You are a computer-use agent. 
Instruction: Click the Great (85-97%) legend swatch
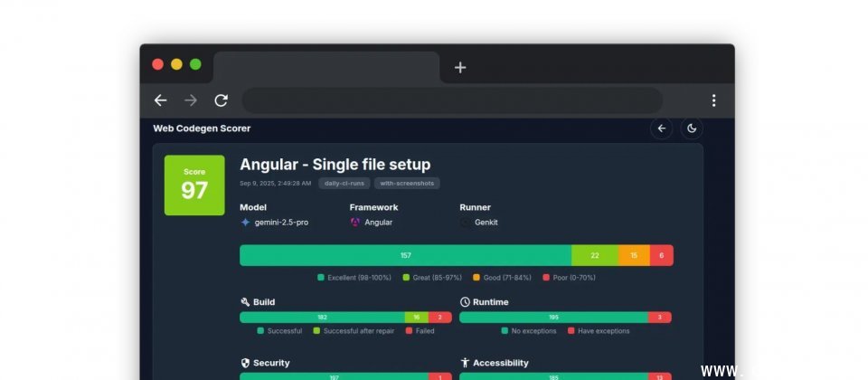click(406, 278)
